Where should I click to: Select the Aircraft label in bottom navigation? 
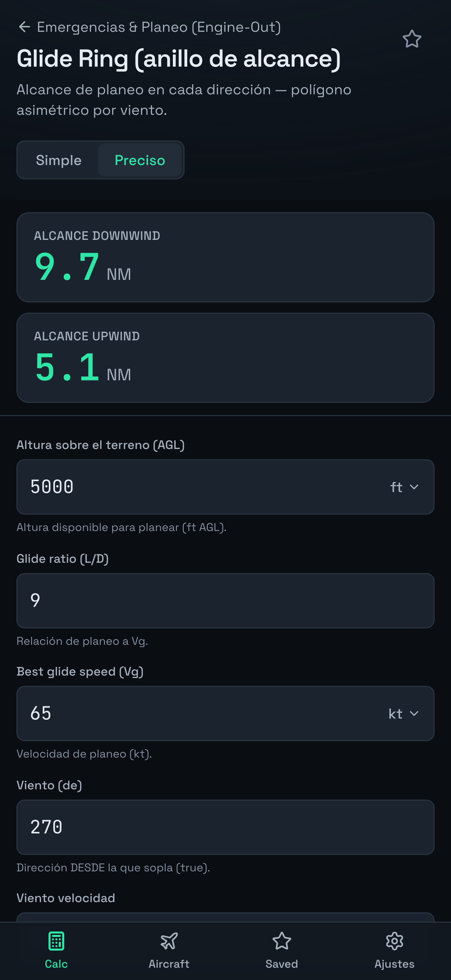[169, 964]
